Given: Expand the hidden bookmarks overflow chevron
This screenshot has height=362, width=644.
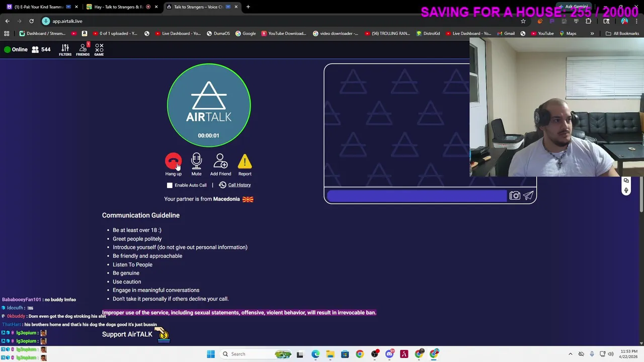Looking at the screenshot, I should tap(592, 33).
